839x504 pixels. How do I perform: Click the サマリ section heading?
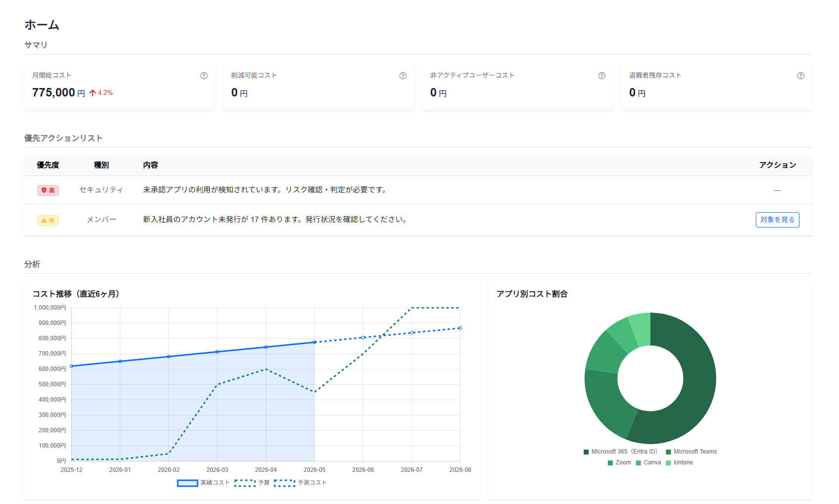36,45
